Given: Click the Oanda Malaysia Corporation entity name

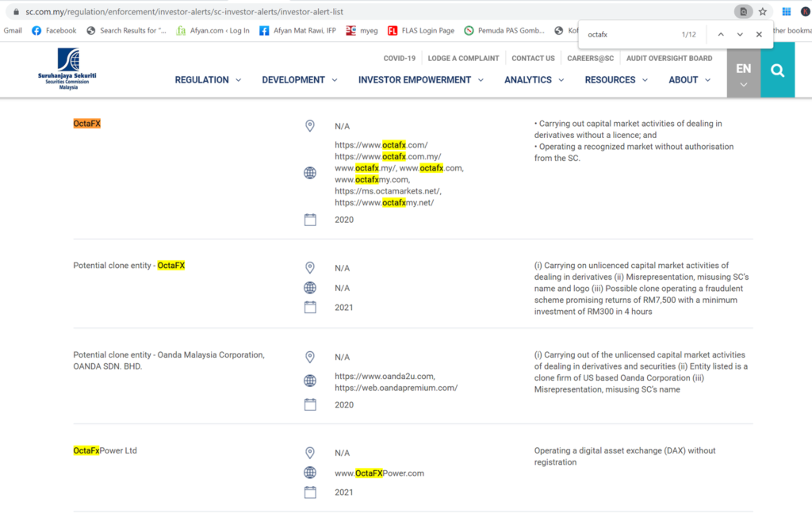Looking at the screenshot, I should tap(169, 361).
